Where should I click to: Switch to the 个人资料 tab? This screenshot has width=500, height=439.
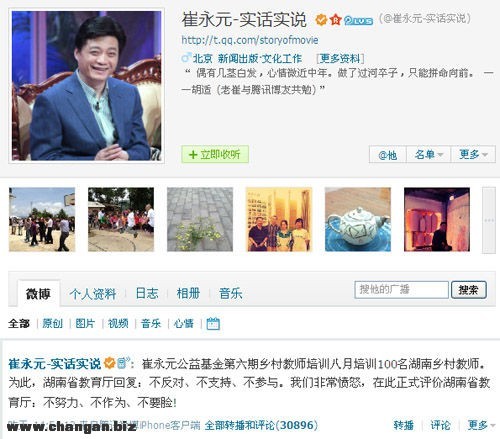[x=93, y=294]
